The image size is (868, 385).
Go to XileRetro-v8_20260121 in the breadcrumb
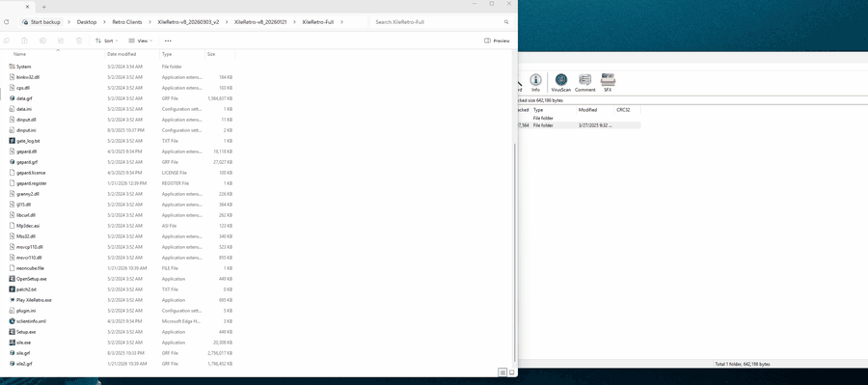[x=260, y=22]
